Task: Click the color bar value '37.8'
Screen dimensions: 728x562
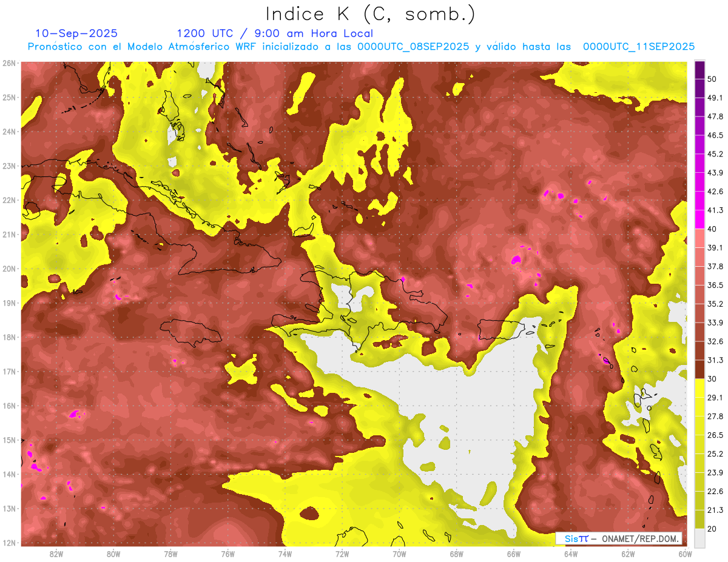Action: [x=715, y=266]
